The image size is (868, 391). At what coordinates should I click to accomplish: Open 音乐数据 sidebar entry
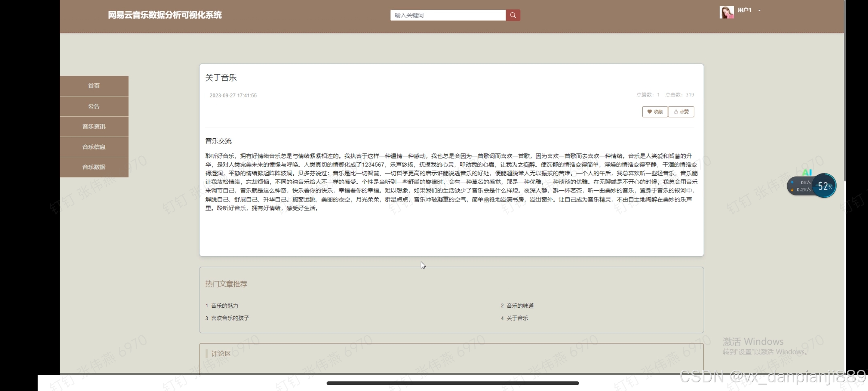click(94, 167)
